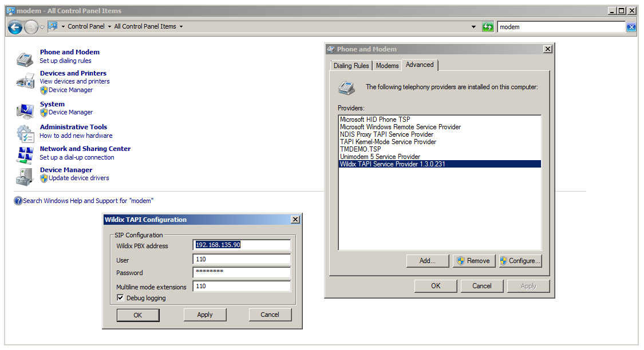Click the User input field
The height and width of the screenshot is (350, 644).
tap(242, 259)
